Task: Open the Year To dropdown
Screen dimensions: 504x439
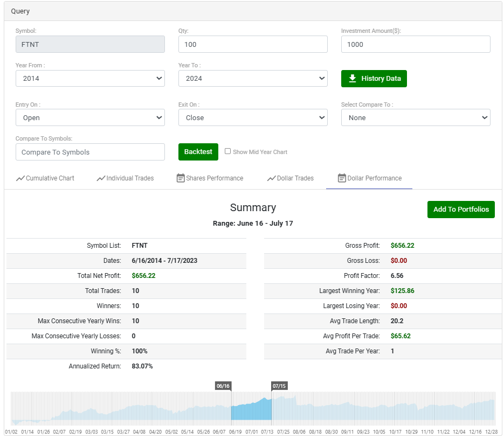Action: point(253,78)
